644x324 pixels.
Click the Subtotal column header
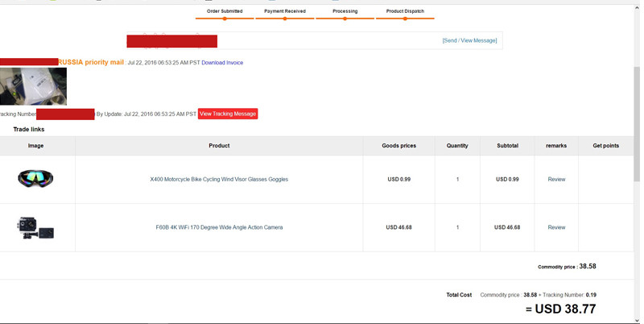(x=507, y=146)
